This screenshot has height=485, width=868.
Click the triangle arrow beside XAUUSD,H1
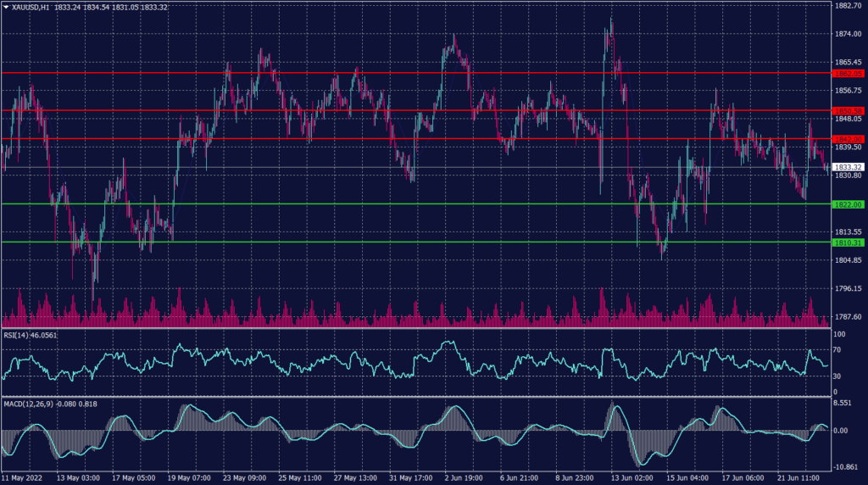(x=5, y=7)
